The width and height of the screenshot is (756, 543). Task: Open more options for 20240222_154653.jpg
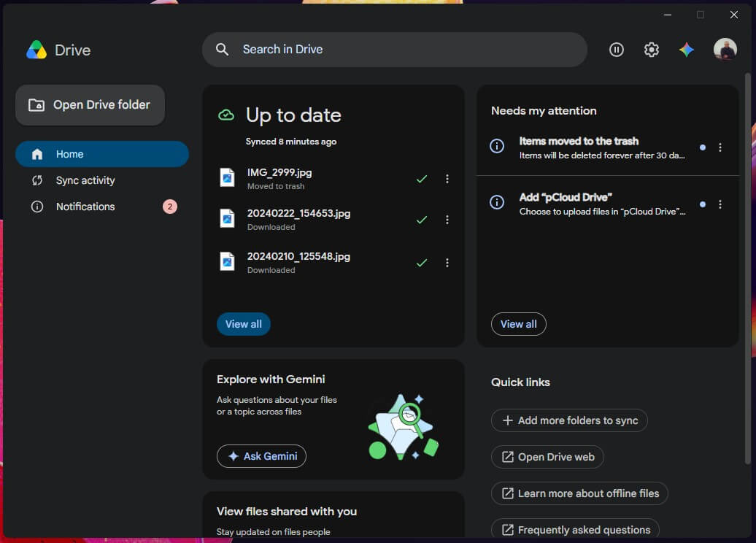pos(447,220)
